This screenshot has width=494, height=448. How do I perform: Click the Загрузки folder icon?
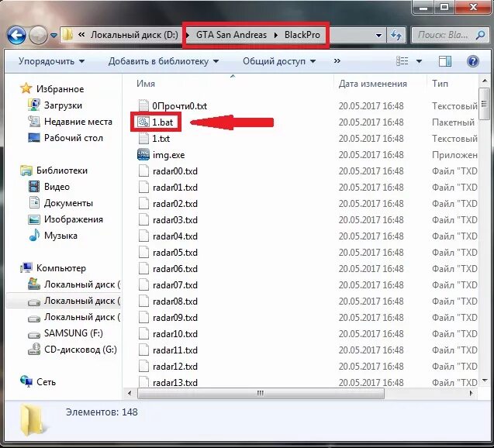click(33, 105)
